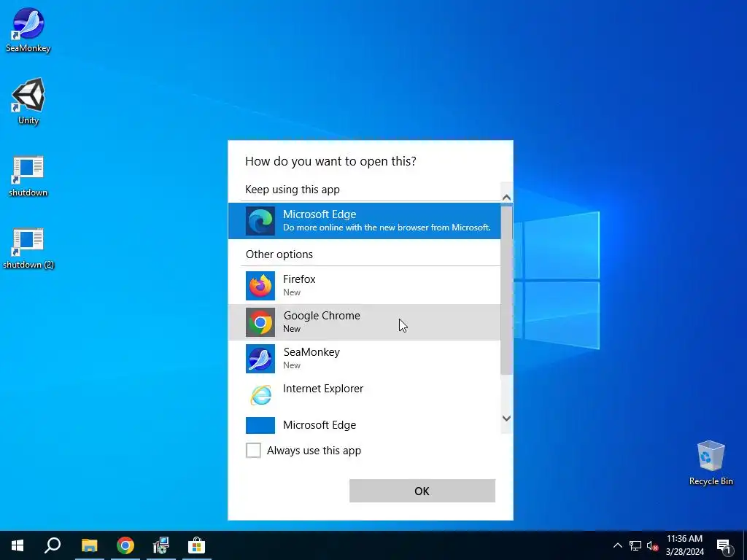This screenshot has width=747, height=560.
Task: Click the scroll down arrow of the app list
Action: click(506, 418)
